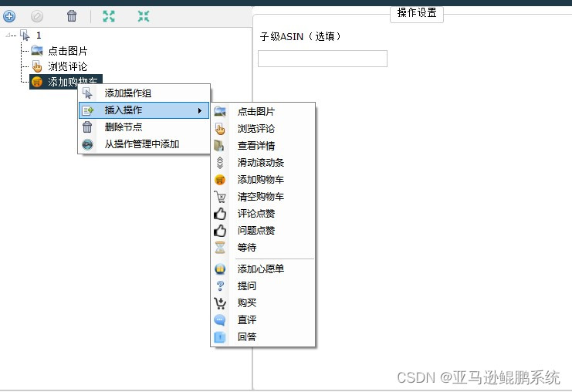This screenshot has height=392, width=572.
Task: Insert 浏览评论 from the submenu
Action: click(263, 128)
